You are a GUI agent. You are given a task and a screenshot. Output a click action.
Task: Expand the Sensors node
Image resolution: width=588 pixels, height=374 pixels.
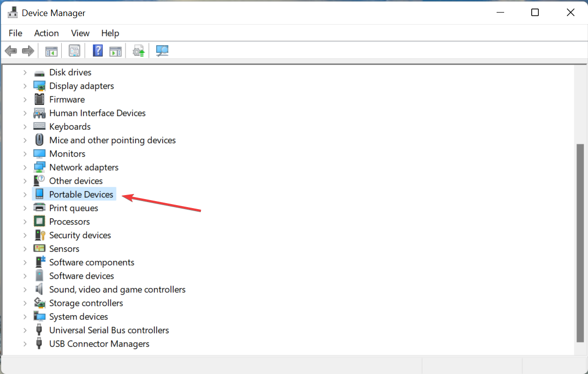(25, 249)
